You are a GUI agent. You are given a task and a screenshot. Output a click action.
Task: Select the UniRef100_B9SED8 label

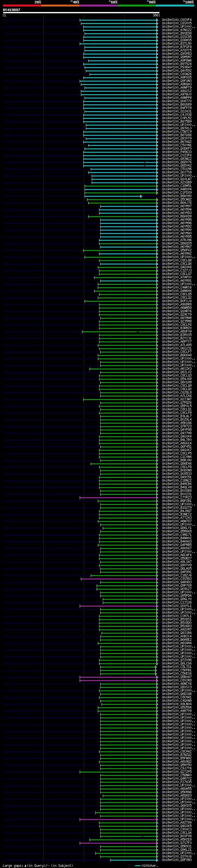tap(176, 33)
